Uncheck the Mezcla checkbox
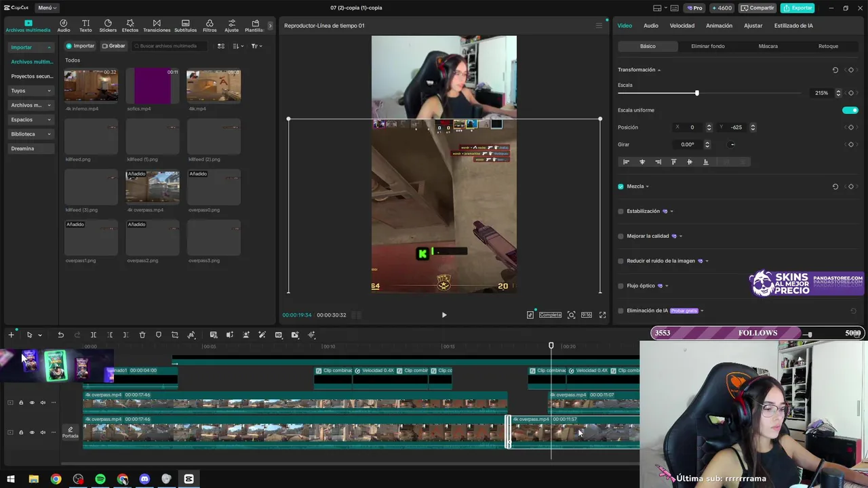The image size is (868, 488). coord(620,186)
